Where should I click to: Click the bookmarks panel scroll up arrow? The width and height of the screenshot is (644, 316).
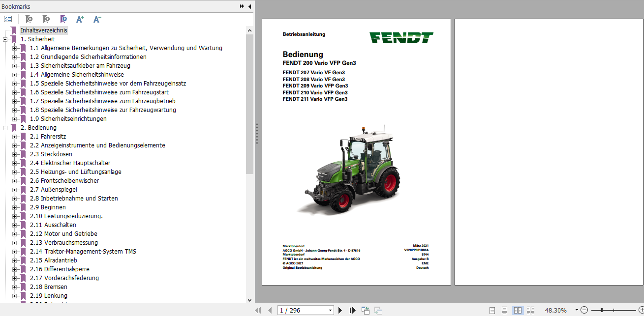tap(249, 30)
